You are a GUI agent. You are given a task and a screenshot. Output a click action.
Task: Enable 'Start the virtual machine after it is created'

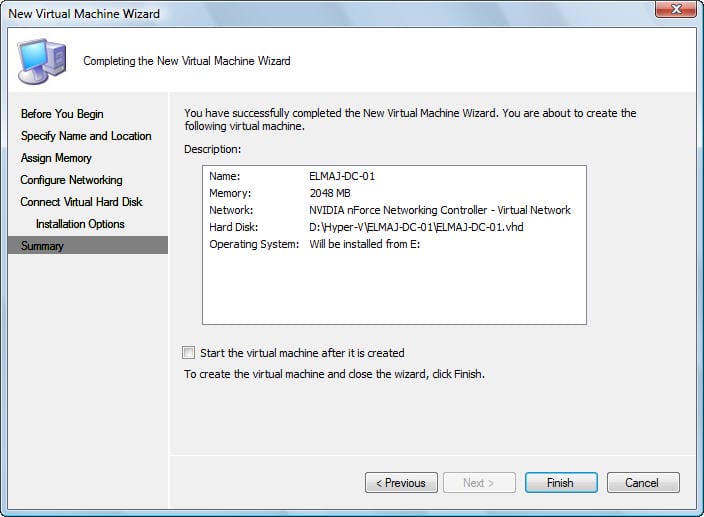pyautogui.click(x=189, y=353)
